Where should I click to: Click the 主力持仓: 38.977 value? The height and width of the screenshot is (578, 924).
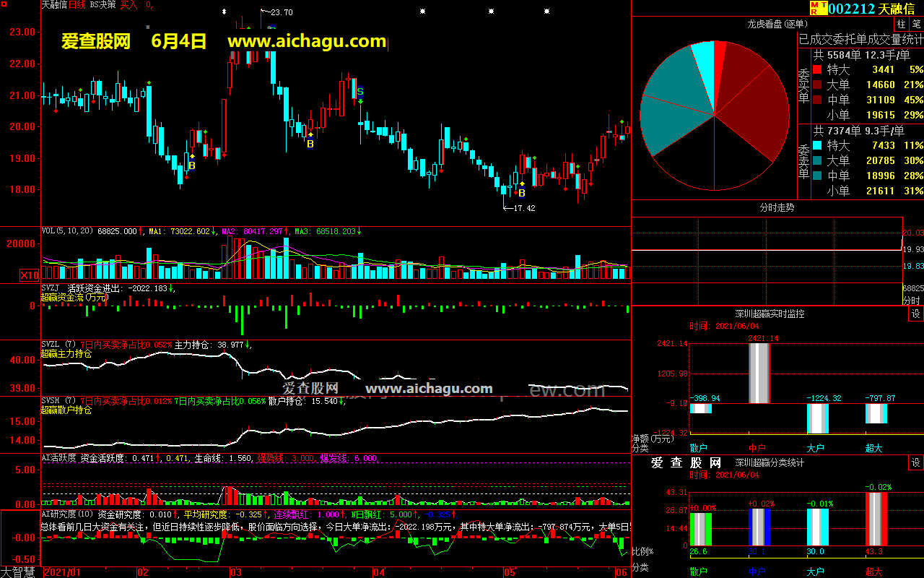coord(211,345)
